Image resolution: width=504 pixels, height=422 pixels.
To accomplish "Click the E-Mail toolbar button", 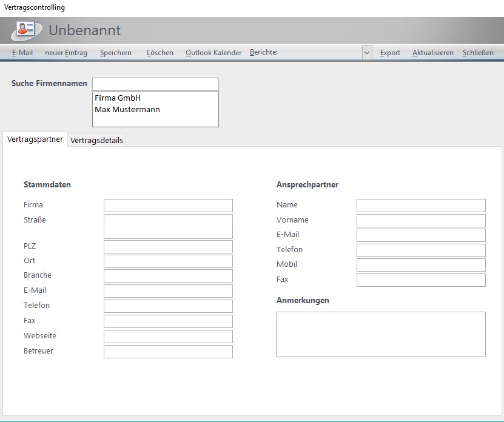I will point(22,53).
